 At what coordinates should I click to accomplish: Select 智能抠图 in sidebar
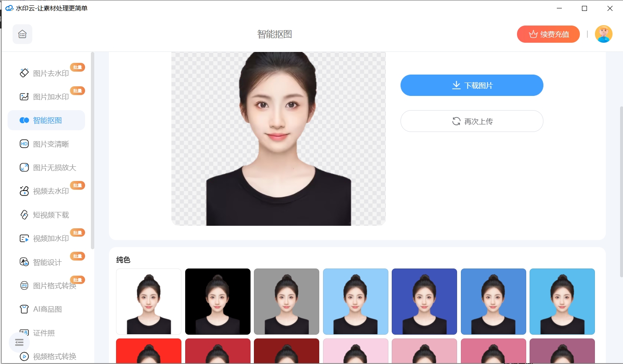[46, 120]
